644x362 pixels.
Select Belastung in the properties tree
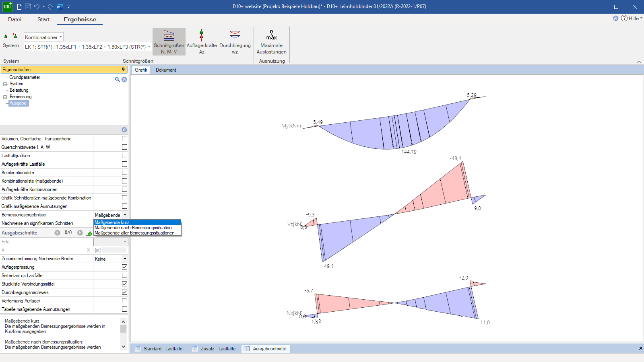tap(19, 90)
